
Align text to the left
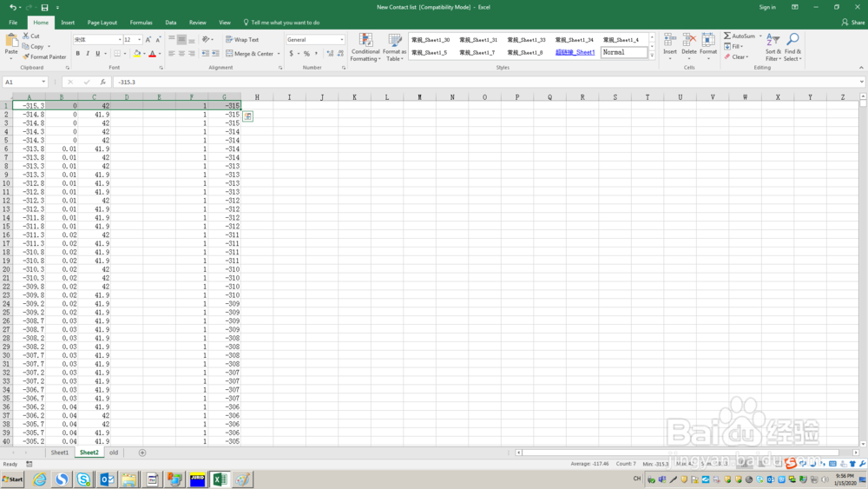point(172,54)
